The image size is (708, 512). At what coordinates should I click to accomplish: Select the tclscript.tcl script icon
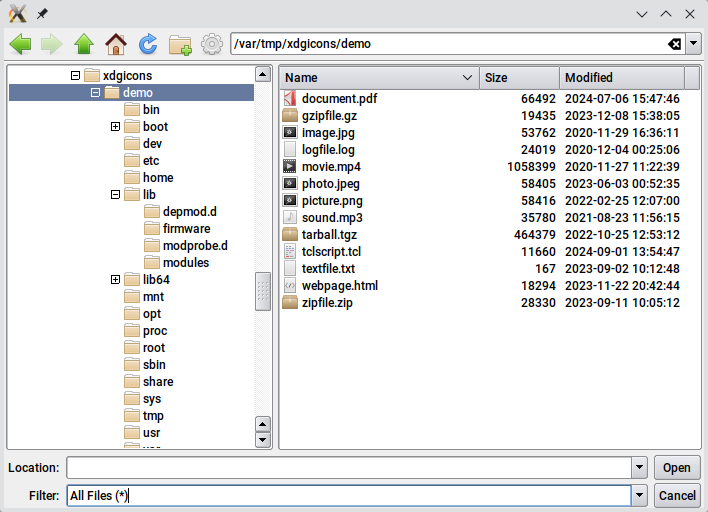pos(290,251)
